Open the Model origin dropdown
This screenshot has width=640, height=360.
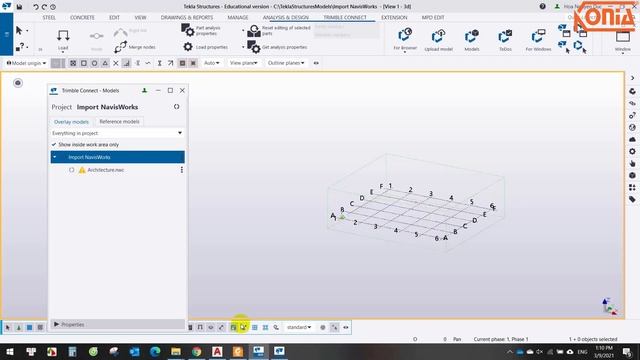pyautogui.click(x=26, y=63)
